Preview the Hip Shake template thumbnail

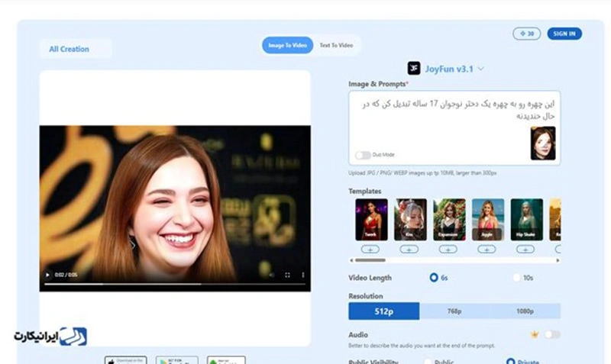pos(527,220)
